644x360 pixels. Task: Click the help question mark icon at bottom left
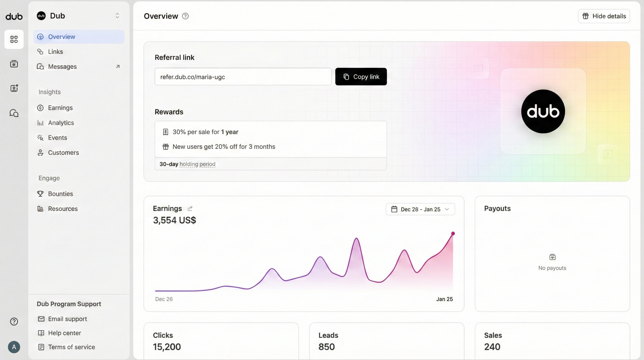point(14,322)
